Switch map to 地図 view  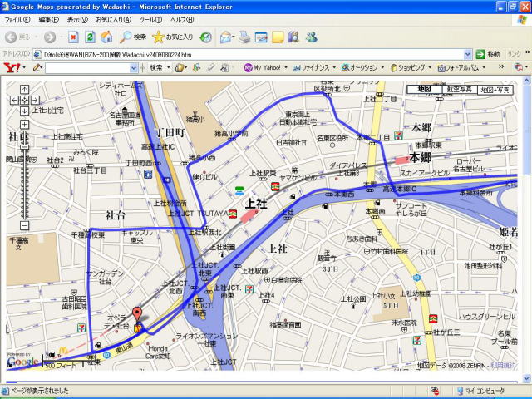(x=425, y=90)
